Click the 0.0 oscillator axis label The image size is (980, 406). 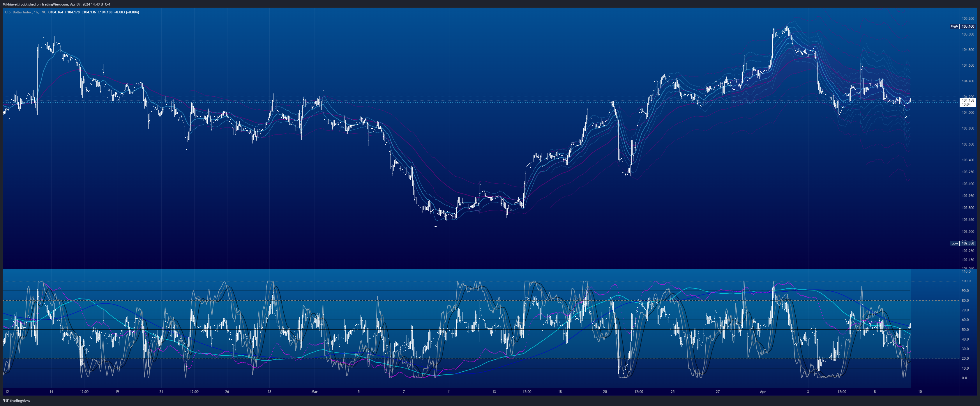point(964,378)
